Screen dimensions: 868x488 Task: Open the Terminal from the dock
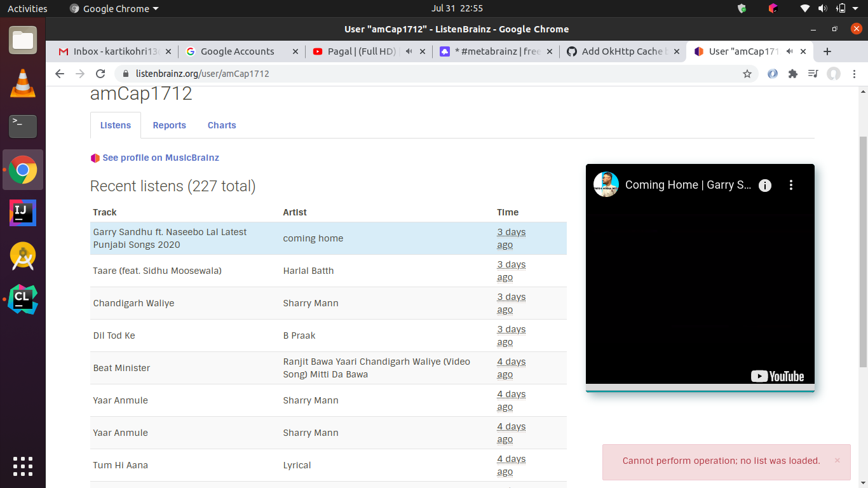coord(23,126)
